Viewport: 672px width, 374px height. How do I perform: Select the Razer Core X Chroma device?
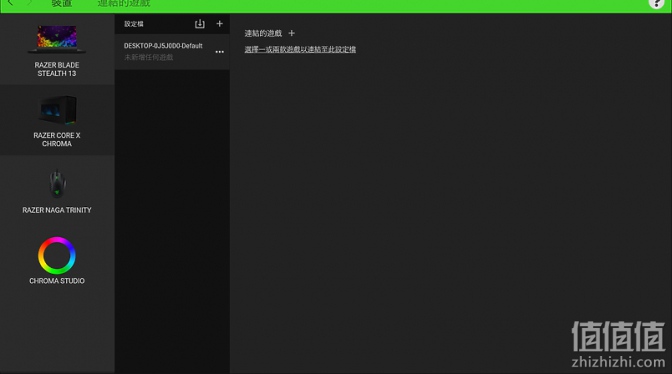click(x=57, y=120)
